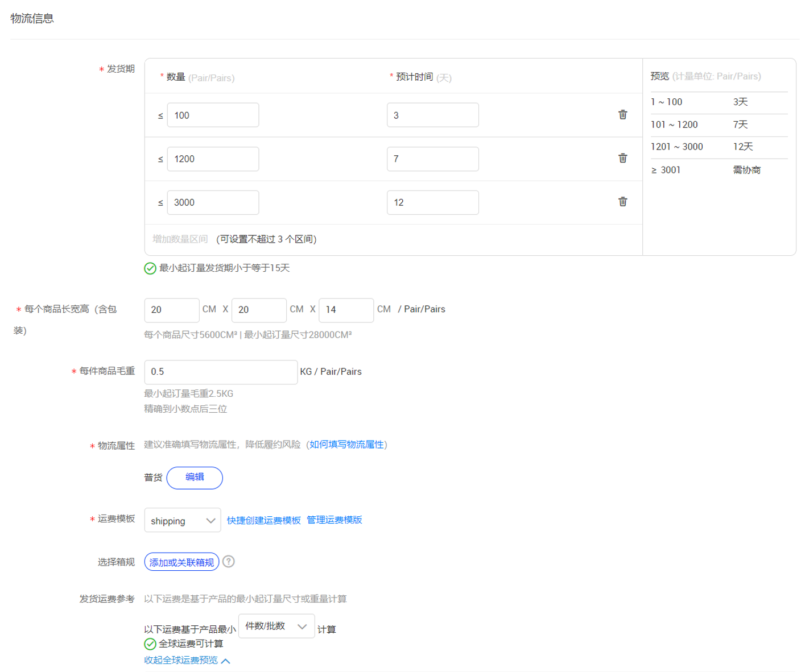Click the help icon beside 添加或关联箱规
The image size is (805, 672).
click(229, 562)
